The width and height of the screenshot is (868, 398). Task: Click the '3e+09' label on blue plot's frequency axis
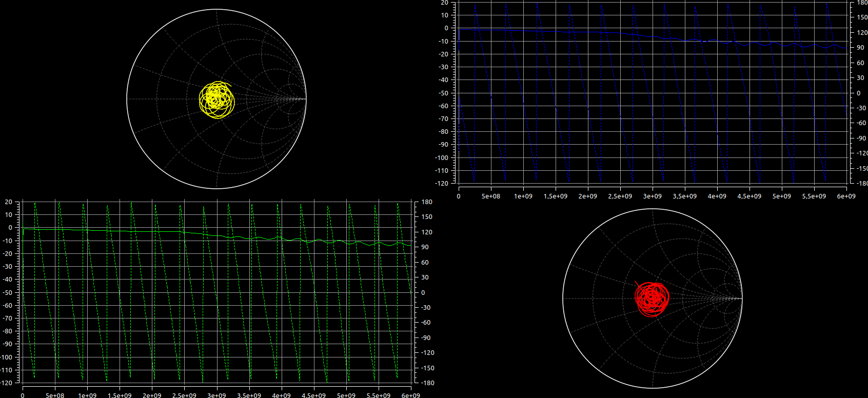pos(653,196)
